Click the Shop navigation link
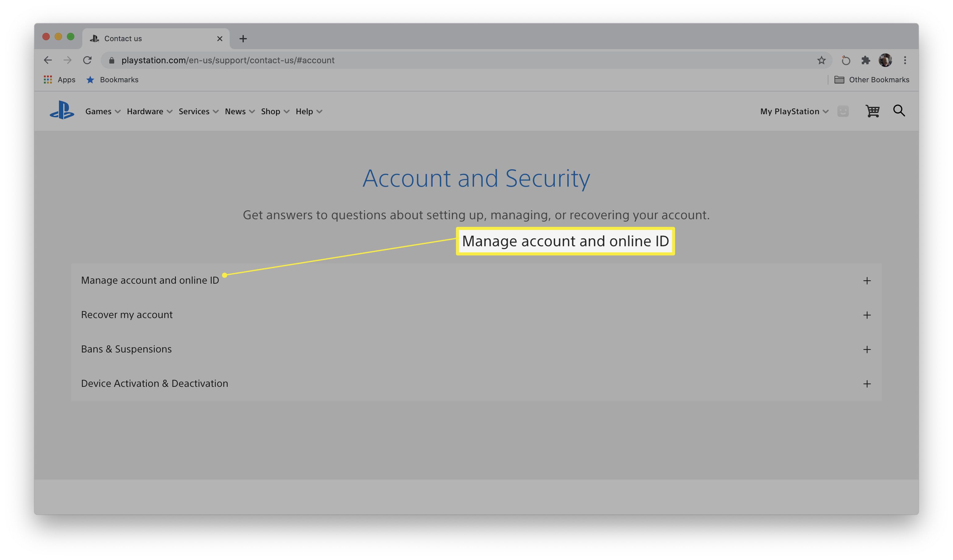 pyautogui.click(x=270, y=111)
